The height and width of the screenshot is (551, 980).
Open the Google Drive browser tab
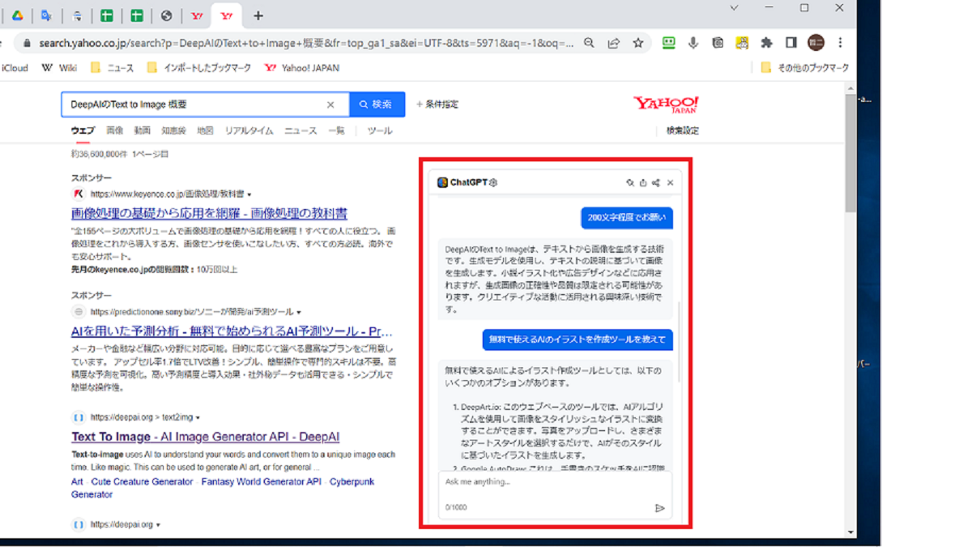[17, 16]
